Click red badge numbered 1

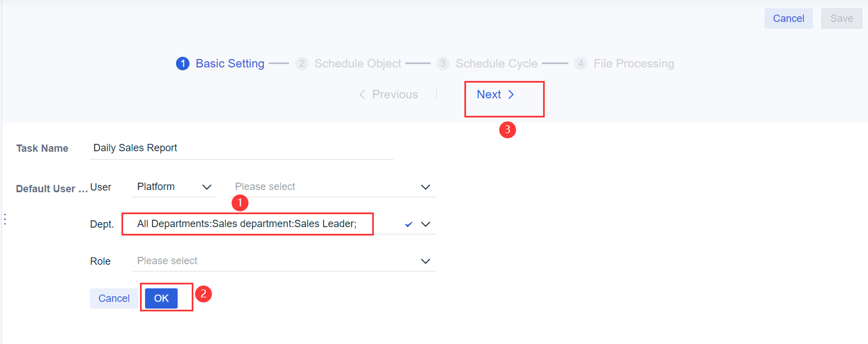240,203
